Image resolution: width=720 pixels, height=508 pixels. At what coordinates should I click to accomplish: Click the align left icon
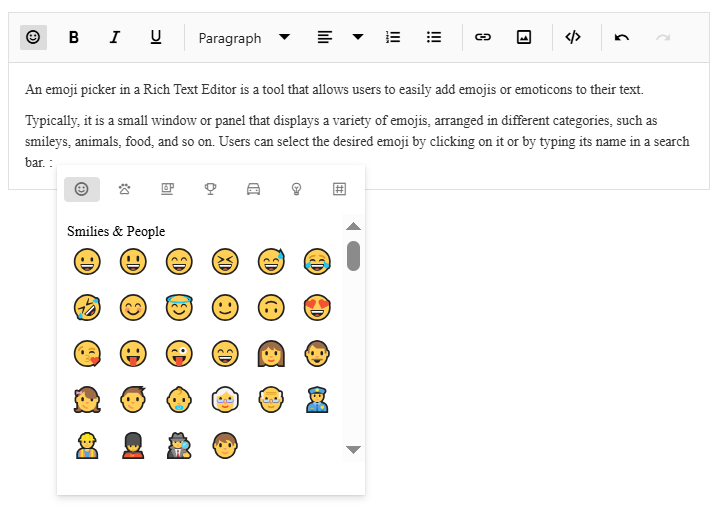[x=325, y=37]
